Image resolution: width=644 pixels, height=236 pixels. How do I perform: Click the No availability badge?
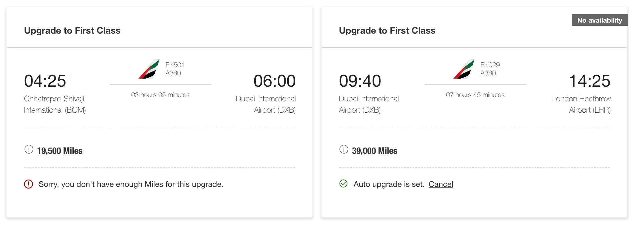pyautogui.click(x=599, y=20)
